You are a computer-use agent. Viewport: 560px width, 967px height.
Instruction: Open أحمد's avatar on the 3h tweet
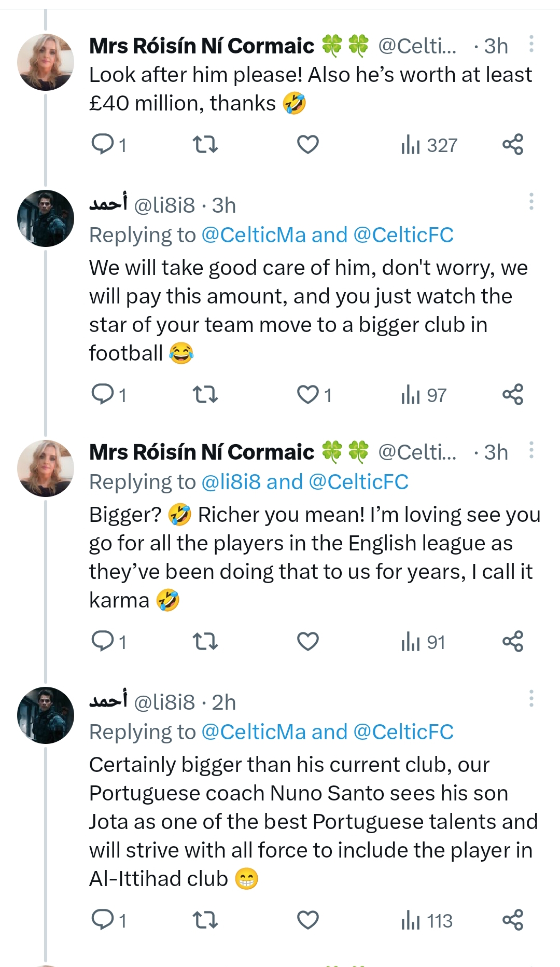tap(46, 218)
